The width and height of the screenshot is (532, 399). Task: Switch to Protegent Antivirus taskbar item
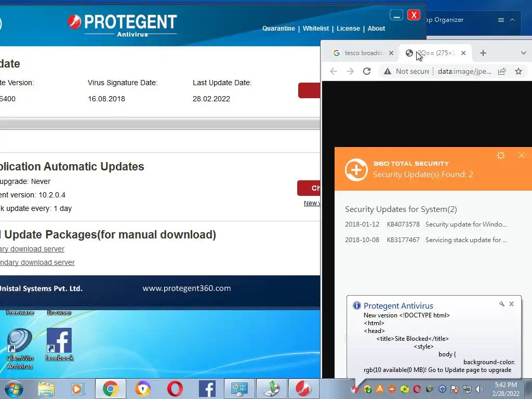coord(303,389)
